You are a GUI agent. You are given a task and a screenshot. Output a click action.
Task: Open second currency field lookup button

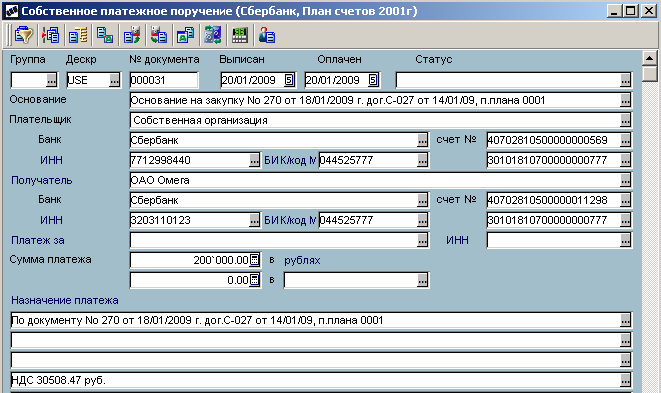click(x=422, y=280)
